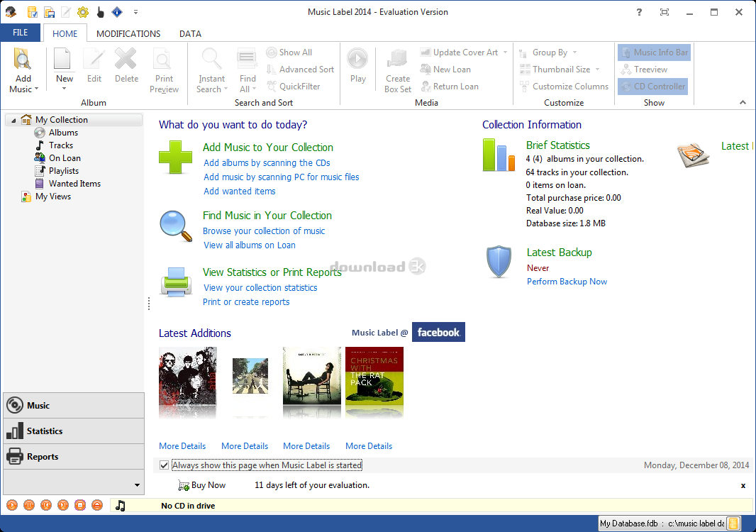Open the FILE tab
The width and height of the screenshot is (756, 532).
coord(21,33)
